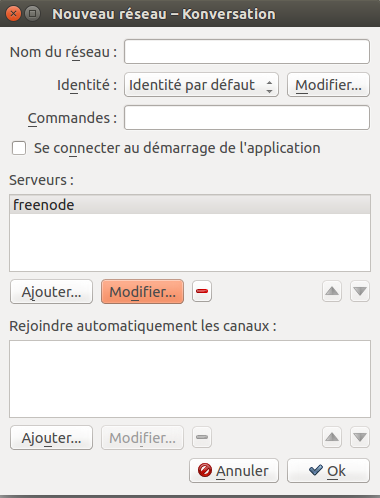Focus the Nom du réseau field
Viewport: 380px width, 498px height.
247,52
